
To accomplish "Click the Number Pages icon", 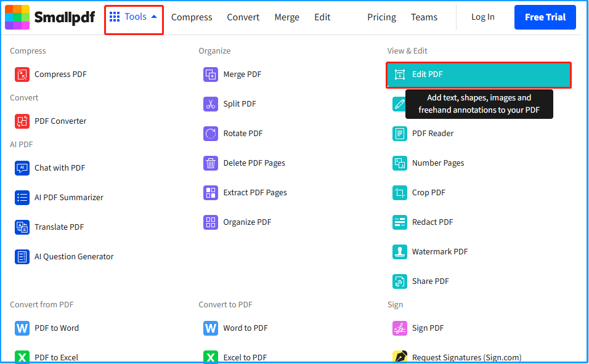I will pyautogui.click(x=400, y=163).
